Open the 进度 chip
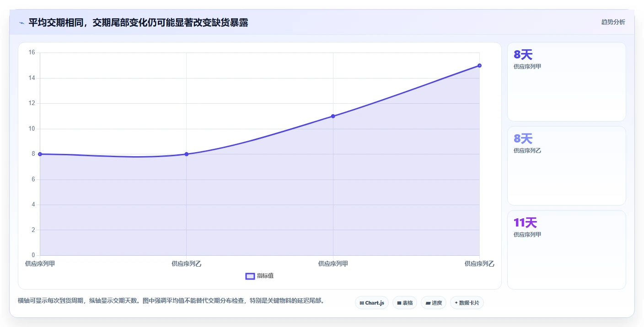This screenshot has width=644, height=327. 434,303
